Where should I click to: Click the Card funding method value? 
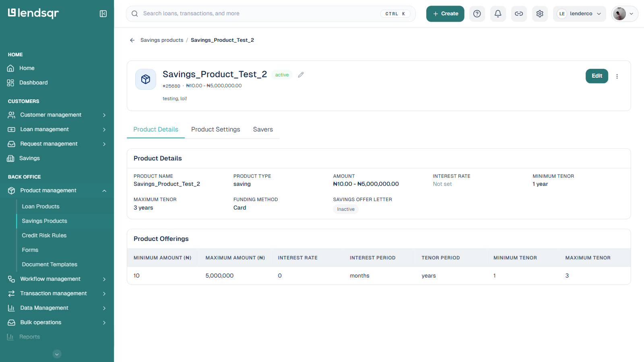click(239, 208)
